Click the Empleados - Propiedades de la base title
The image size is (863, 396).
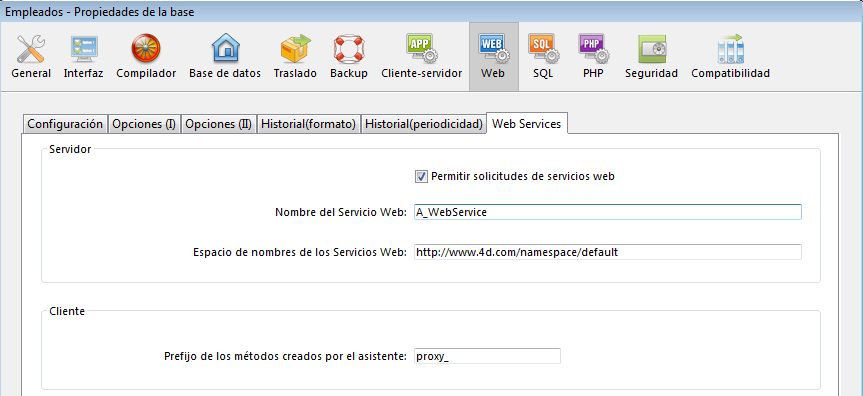(100, 11)
